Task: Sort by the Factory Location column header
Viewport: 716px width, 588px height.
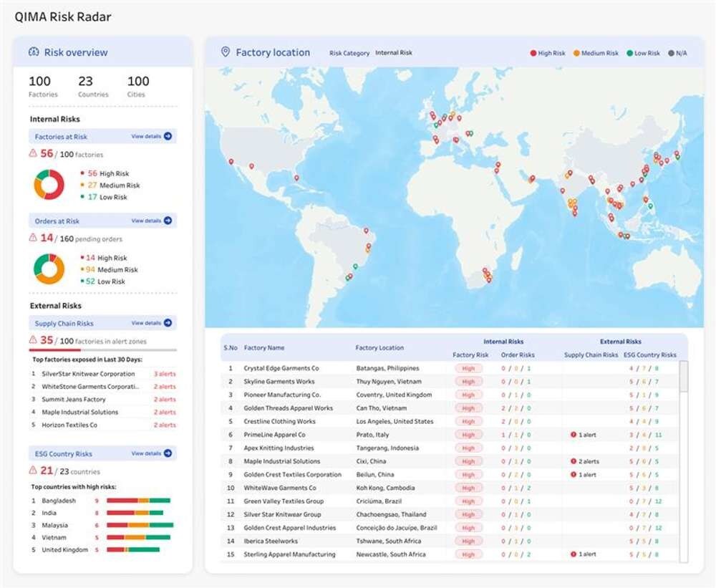Action: click(379, 348)
